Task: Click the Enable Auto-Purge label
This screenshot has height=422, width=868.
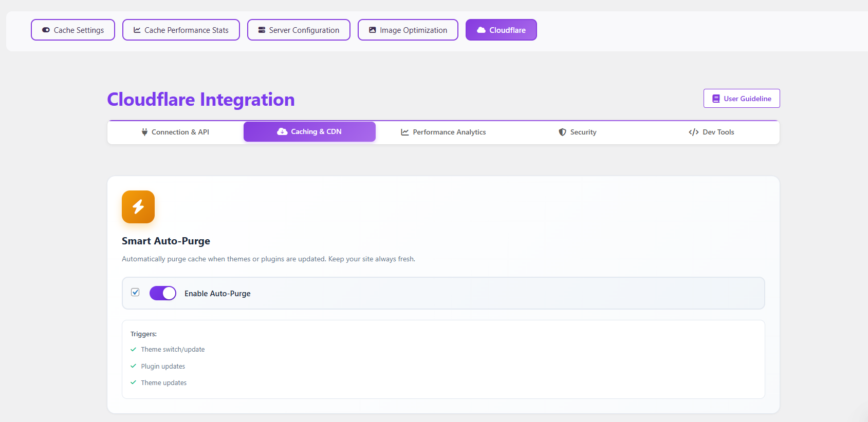Action: pyautogui.click(x=217, y=294)
